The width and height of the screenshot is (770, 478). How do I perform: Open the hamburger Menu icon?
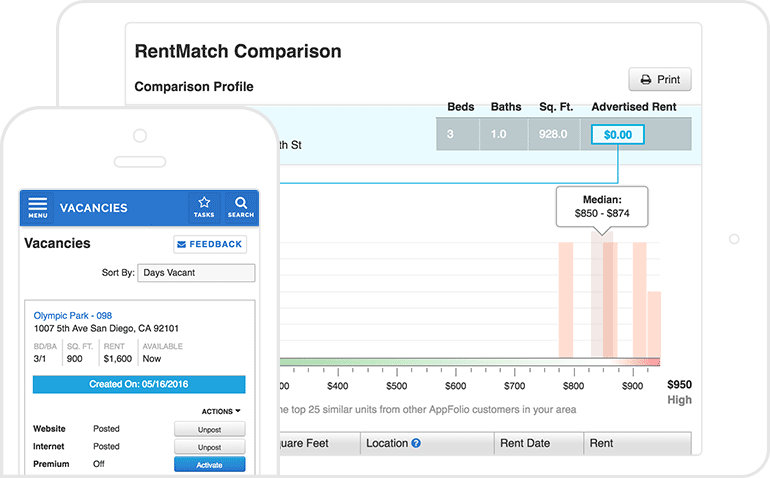click(x=37, y=206)
